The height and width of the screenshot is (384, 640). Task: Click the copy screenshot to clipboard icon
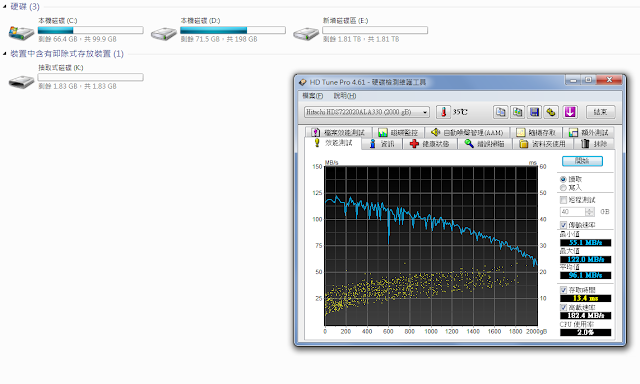pos(518,112)
